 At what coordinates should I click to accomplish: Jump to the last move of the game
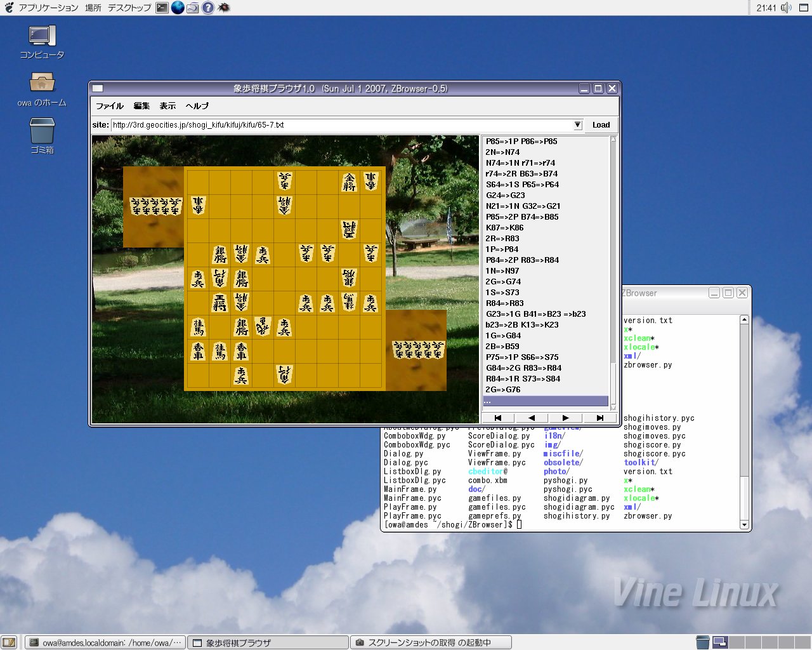(x=599, y=418)
